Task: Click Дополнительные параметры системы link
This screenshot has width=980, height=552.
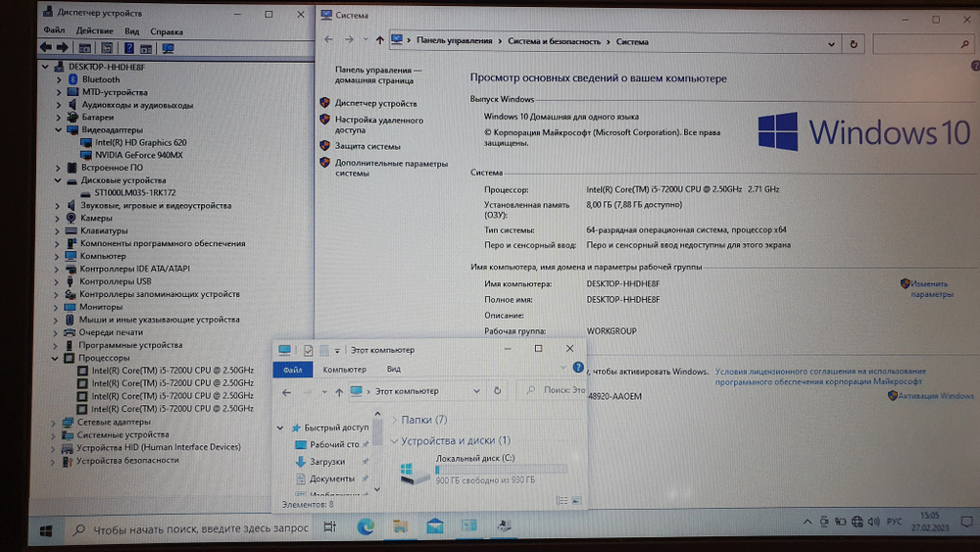Action: [x=391, y=169]
